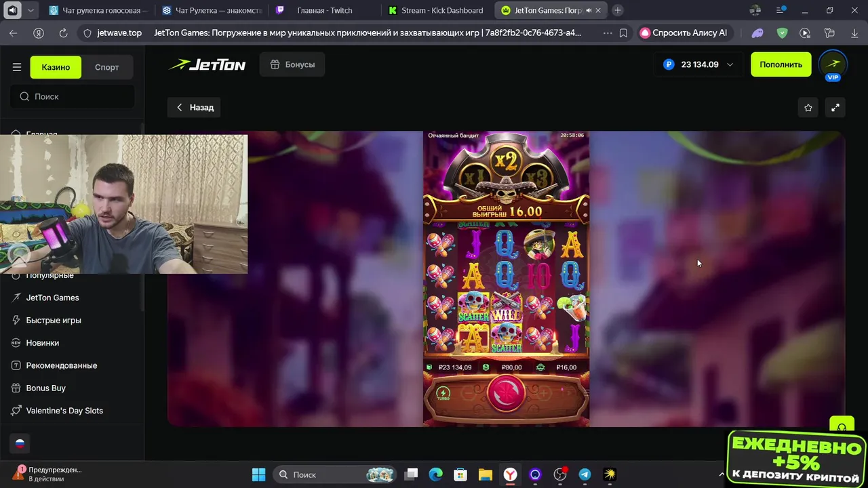Click the slot bet coin icon
The width and height of the screenshot is (868, 488).
(486, 367)
